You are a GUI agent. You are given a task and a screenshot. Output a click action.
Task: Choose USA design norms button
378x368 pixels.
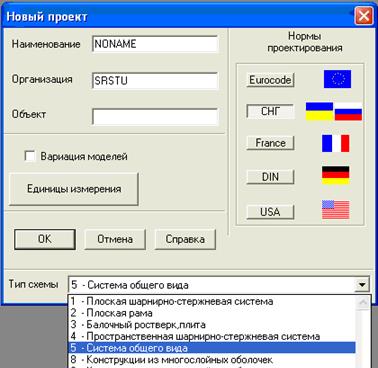(270, 212)
